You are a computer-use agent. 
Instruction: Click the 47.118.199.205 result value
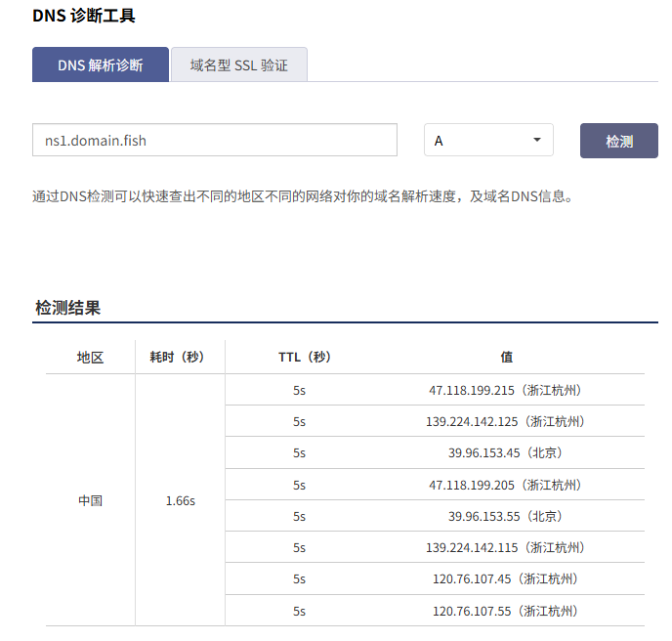[505, 485]
